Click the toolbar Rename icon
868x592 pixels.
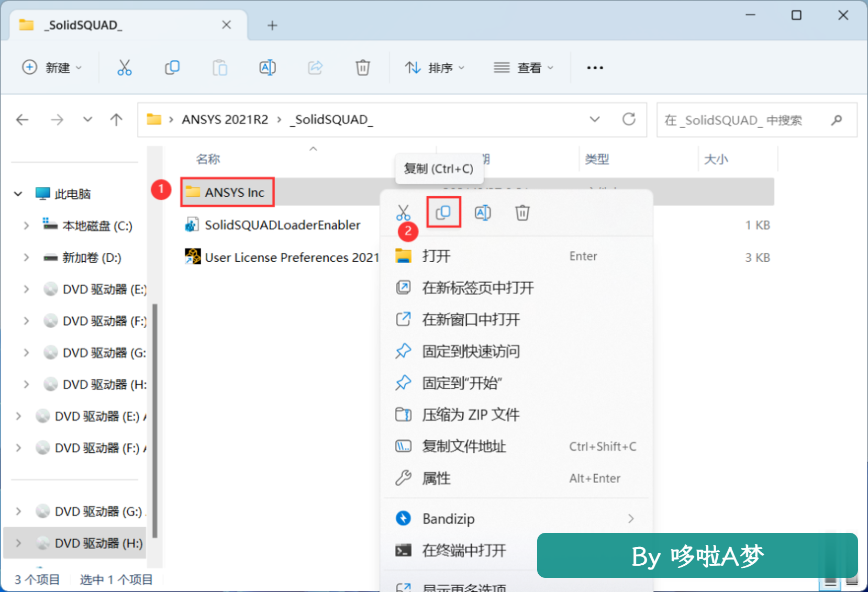268,68
